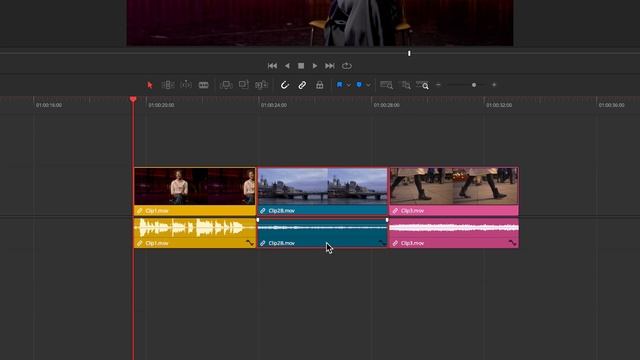Screen dimensions: 640x360
Task: Click curve icon on Clip1.mov audio
Action: 250,243
